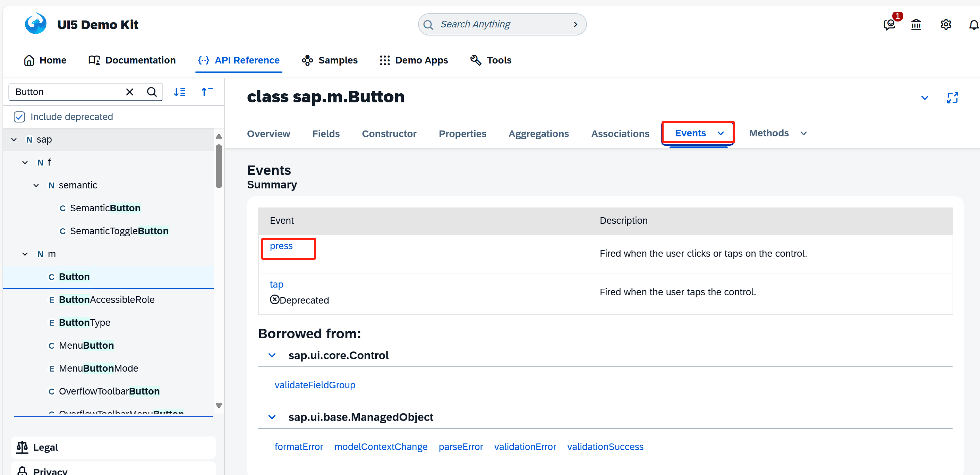Toggle the Include deprecated checkbox
The width and height of the screenshot is (980, 475).
pyautogui.click(x=19, y=117)
